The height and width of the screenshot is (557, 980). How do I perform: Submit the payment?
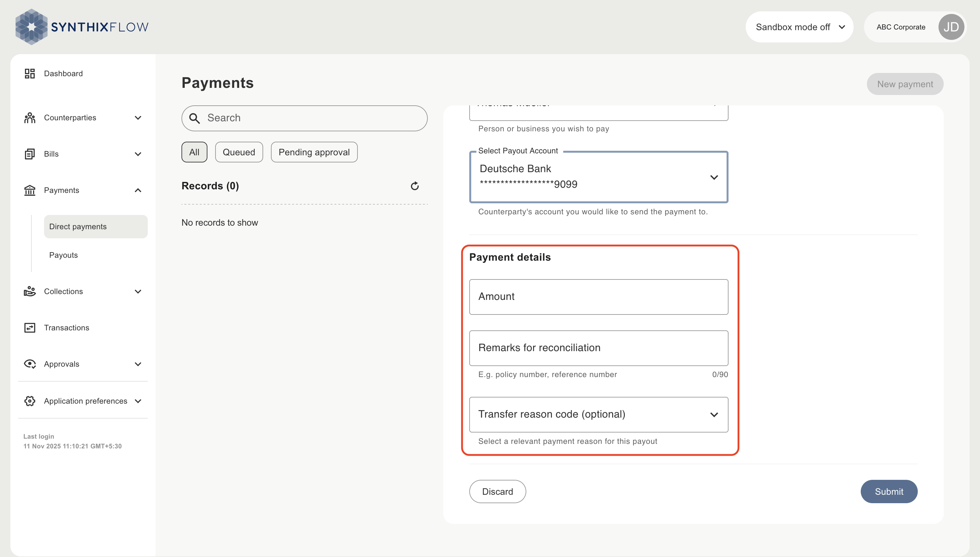coord(889,492)
